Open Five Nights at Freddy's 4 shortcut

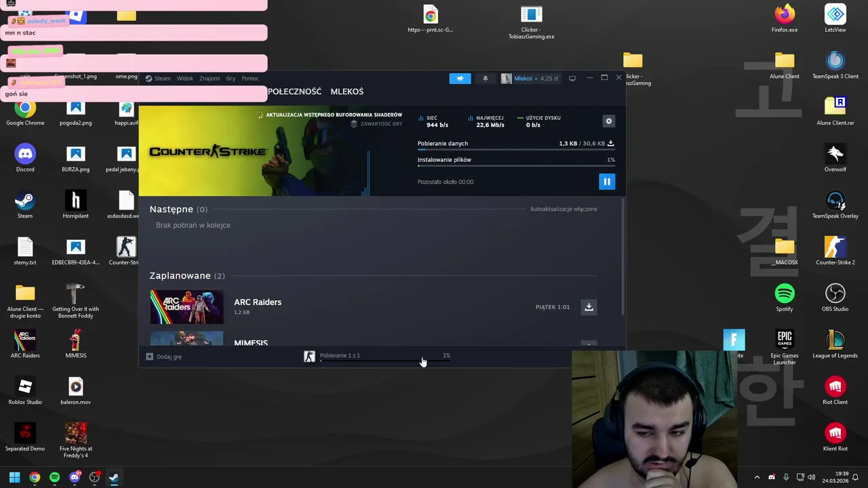click(x=75, y=441)
